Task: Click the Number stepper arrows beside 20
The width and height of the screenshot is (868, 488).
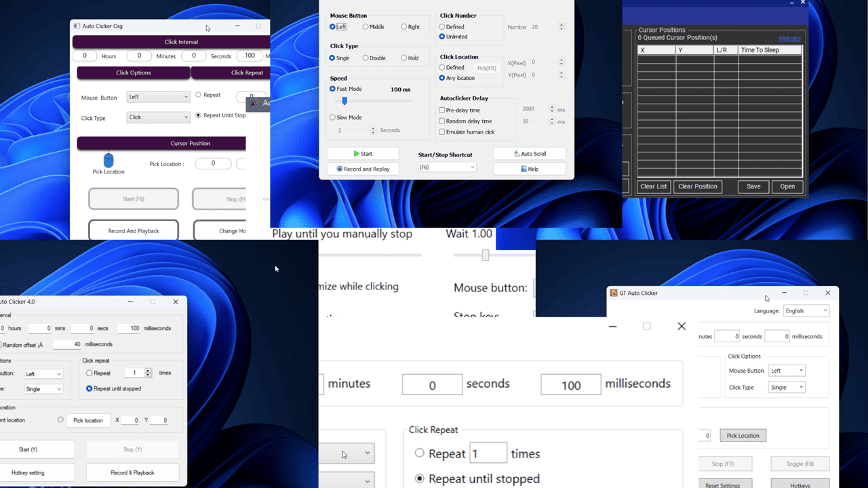Action: [561, 27]
